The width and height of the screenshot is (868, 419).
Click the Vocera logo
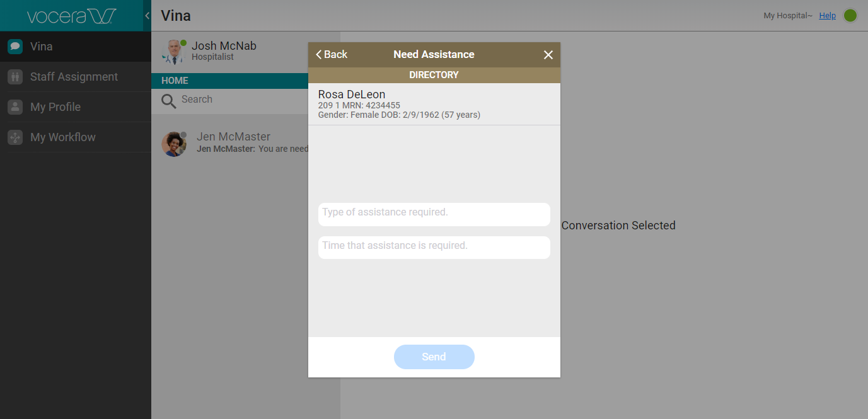[71, 16]
